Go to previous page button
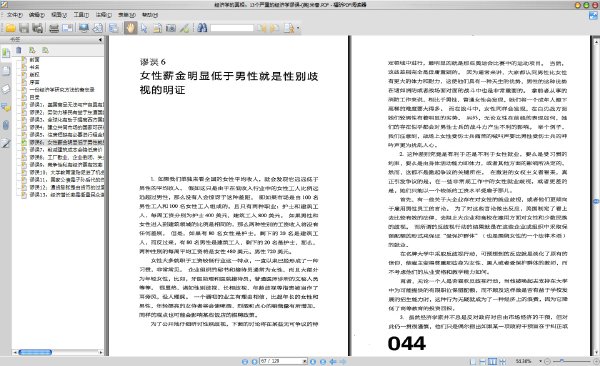 tap(254, 361)
